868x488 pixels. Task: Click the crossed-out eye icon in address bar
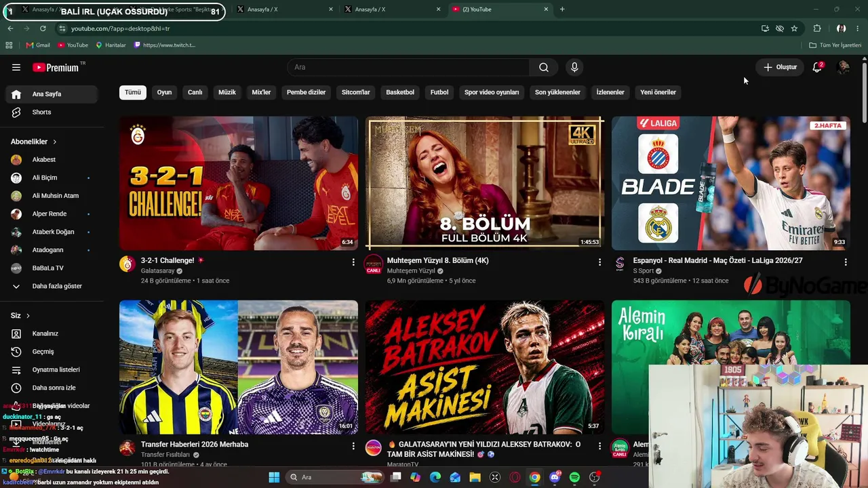(780, 28)
